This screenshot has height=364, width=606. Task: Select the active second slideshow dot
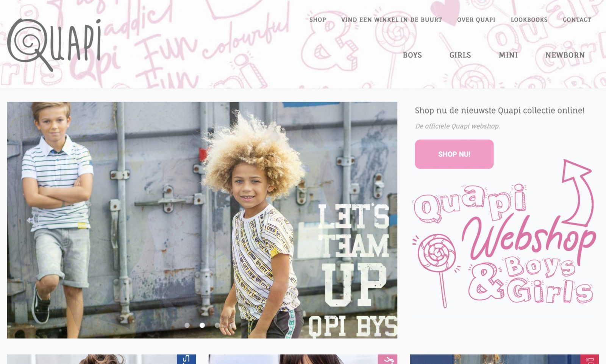pyautogui.click(x=202, y=325)
